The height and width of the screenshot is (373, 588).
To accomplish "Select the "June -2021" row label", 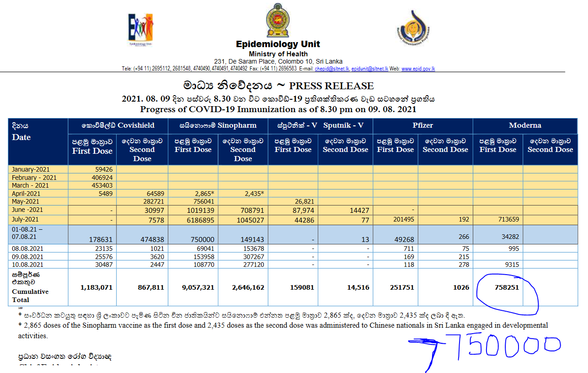I will pos(27,210).
